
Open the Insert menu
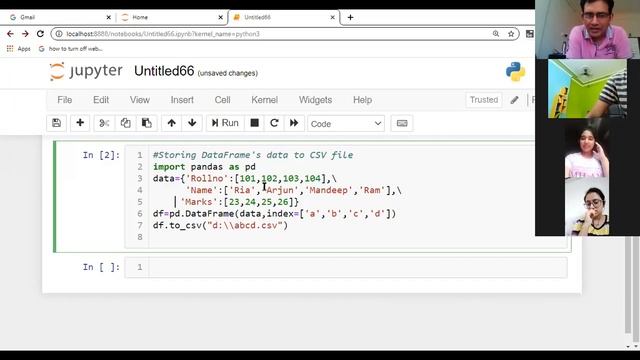coord(182,100)
